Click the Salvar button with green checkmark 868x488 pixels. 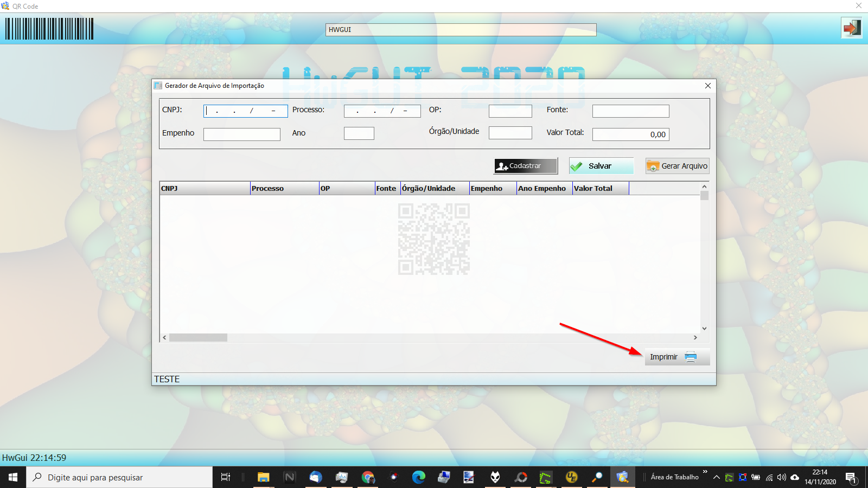pyautogui.click(x=601, y=166)
